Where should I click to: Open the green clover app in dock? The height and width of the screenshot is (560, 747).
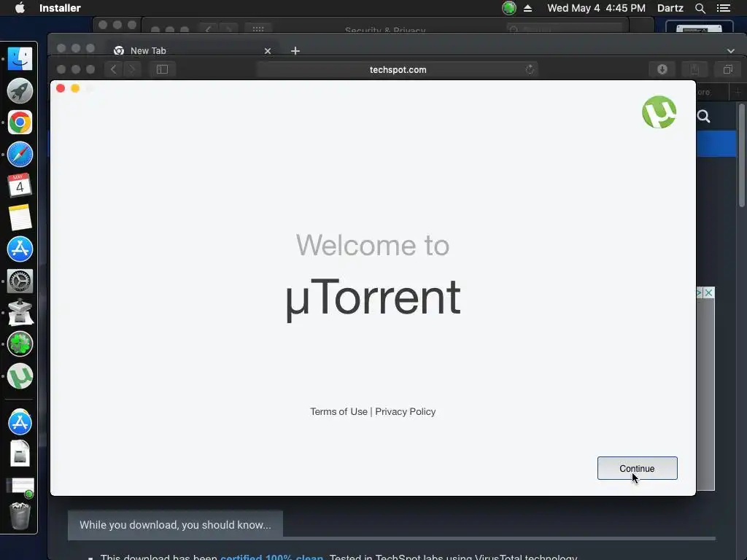tap(20, 344)
